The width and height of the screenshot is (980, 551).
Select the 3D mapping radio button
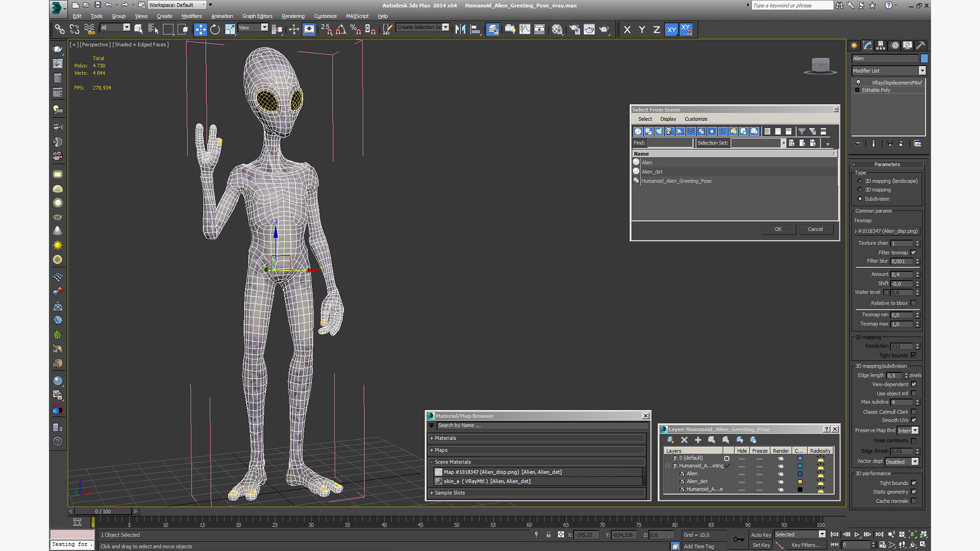pyautogui.click(x=860, y=190)
